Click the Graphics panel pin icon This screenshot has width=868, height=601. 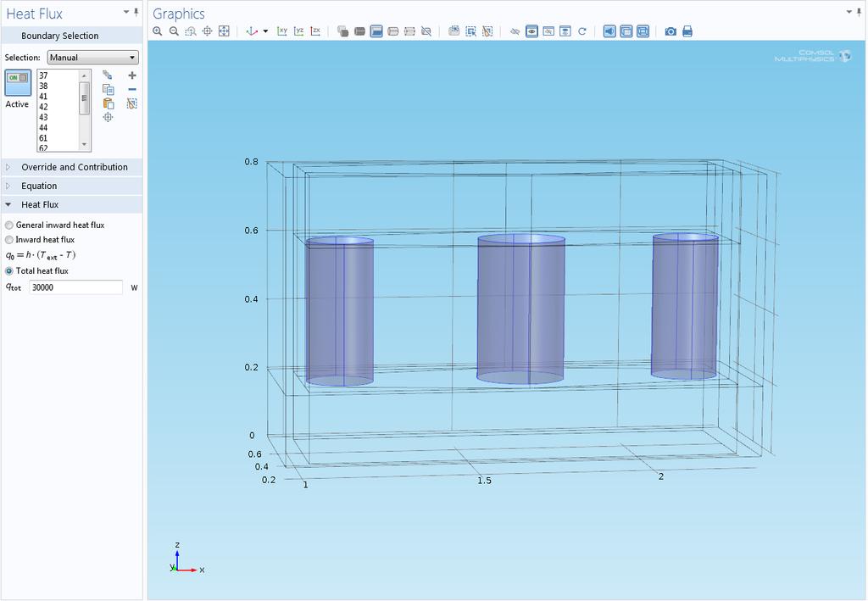(860, 12)
